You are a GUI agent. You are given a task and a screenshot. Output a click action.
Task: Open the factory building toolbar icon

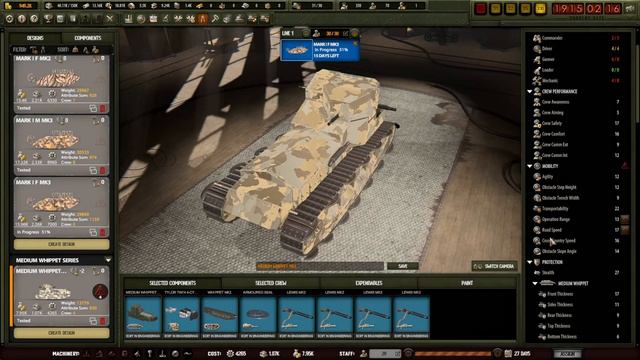[128, 19]
